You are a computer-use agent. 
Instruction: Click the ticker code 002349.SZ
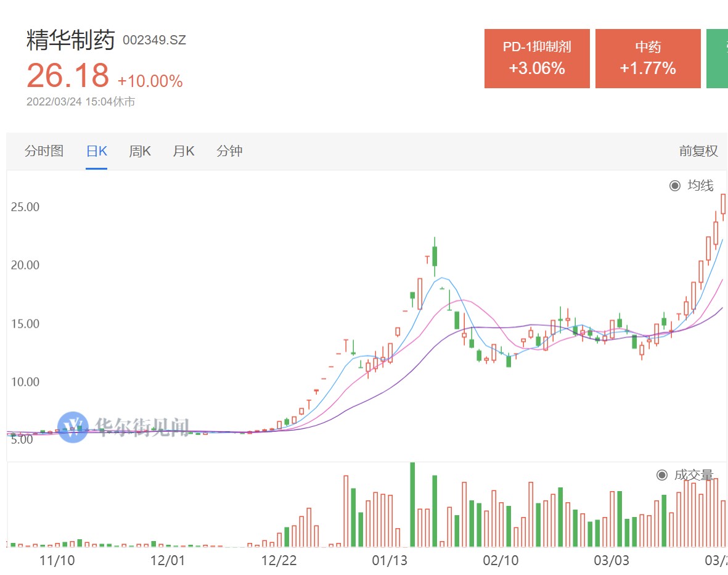coord(154,41)
